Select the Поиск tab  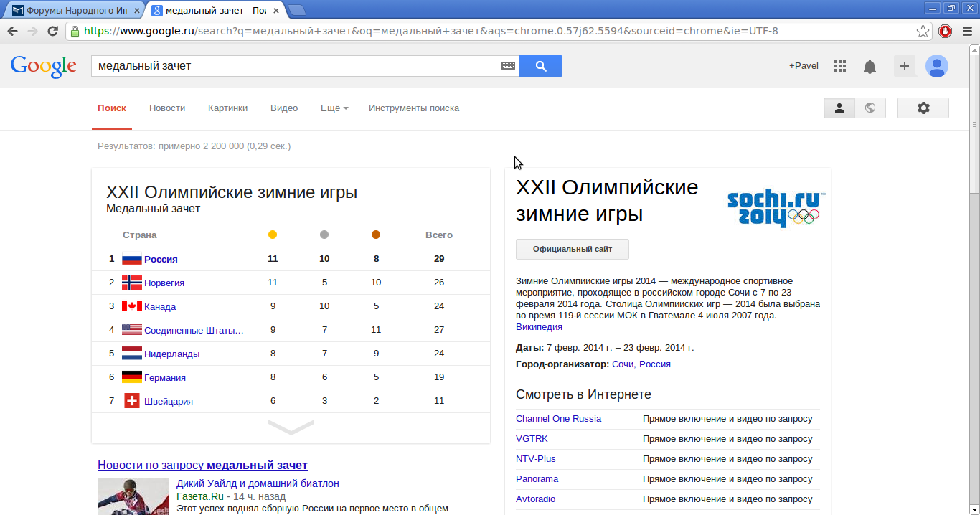(x=112, y=108)
